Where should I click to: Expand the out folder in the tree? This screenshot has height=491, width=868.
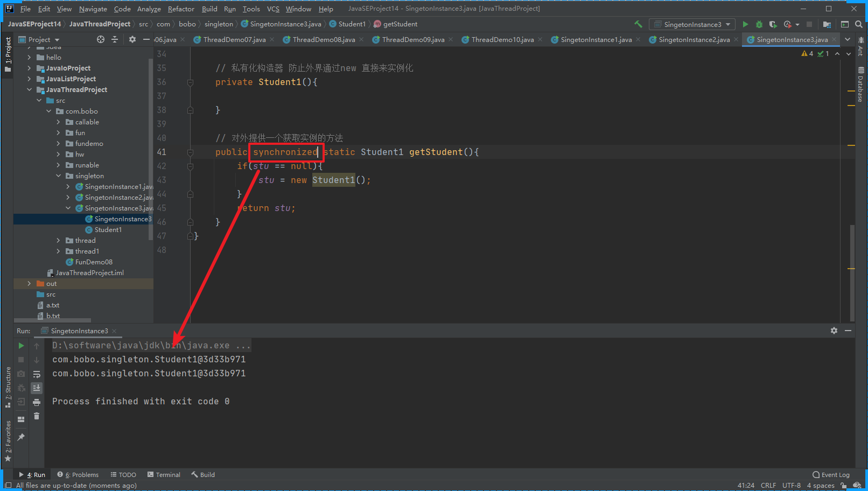pos(29,284)
